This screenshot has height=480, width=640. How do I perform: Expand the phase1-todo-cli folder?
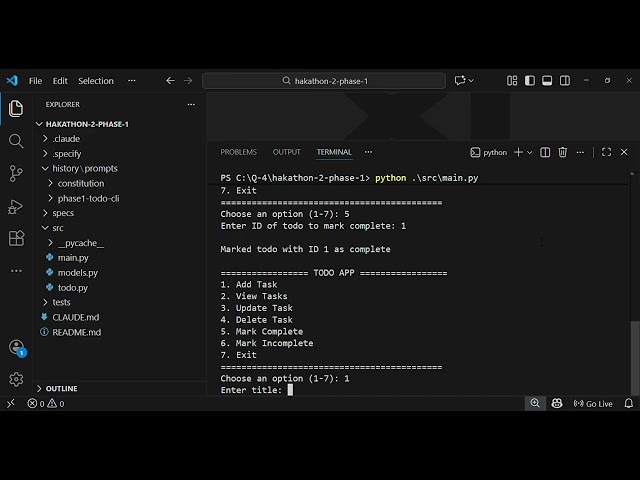click(x=84, y=198)
